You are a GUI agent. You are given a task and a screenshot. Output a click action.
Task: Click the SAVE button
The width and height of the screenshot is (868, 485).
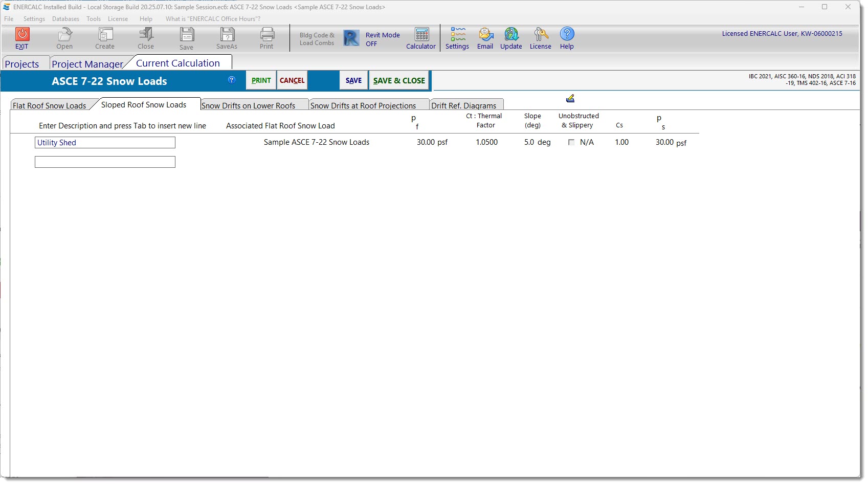point(353,80)
